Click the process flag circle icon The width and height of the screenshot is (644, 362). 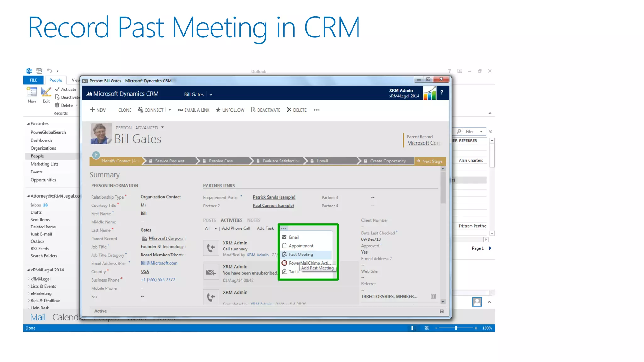click(96, 155)
